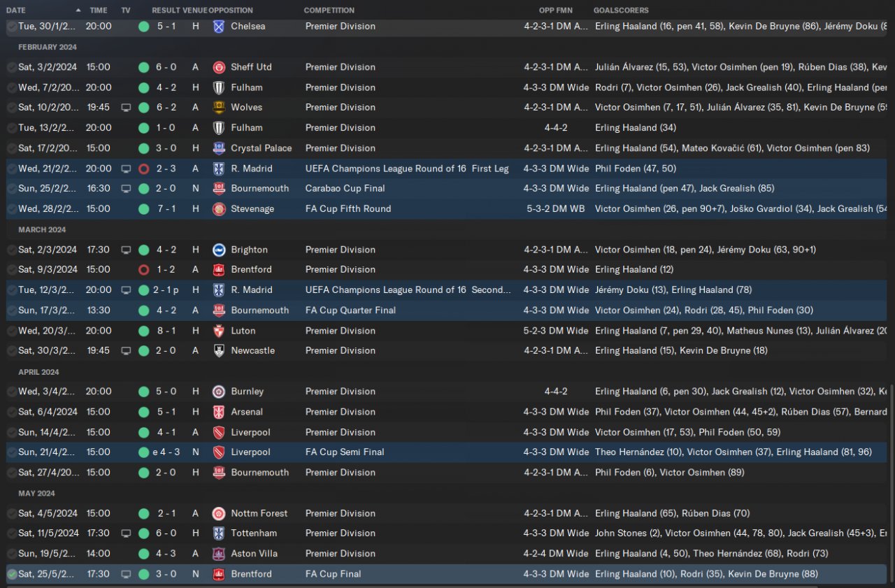Open the Brighton club badge
Image resolution: width=895 pixels, height=588 pixels.
pos(219,250)
